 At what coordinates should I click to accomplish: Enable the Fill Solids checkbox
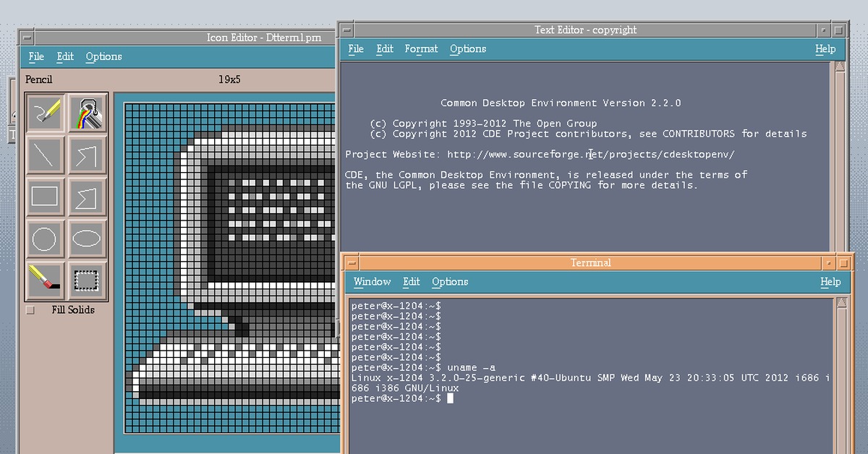(x=30, y=310)
